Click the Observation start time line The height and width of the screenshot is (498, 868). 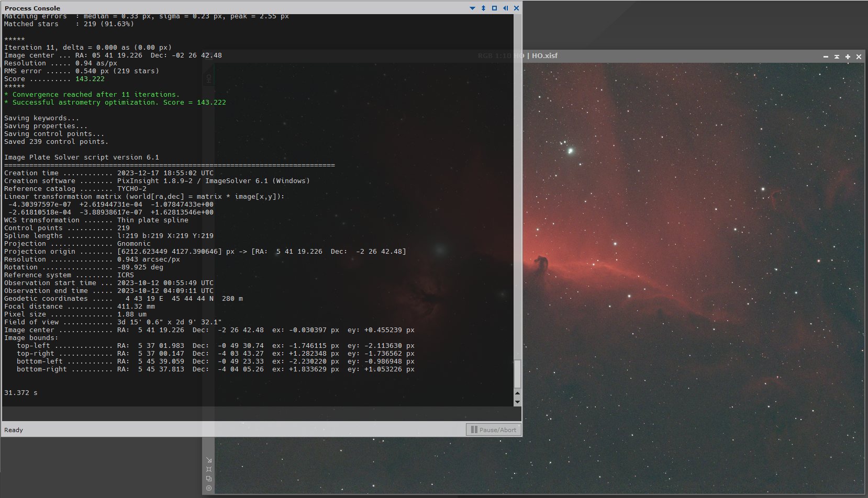pyautogui.click(x=109, y=283)
